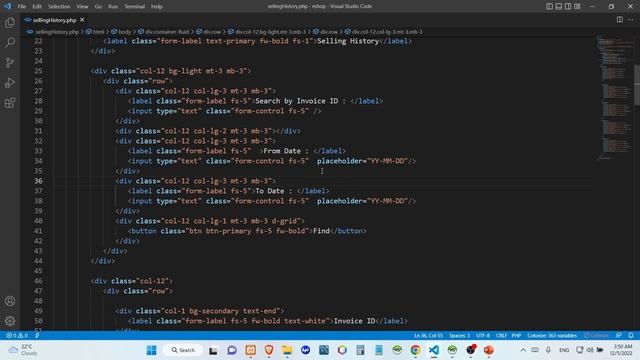
Task: Expand div.col-12.col-lg-3.mt-3.mb-3 breadcrumb
Action: point(387,31)
